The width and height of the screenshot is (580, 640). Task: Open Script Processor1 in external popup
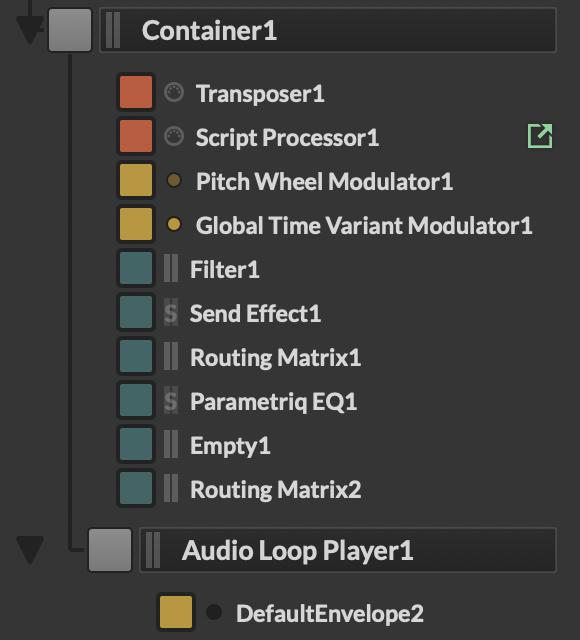(x=540, y=136)
